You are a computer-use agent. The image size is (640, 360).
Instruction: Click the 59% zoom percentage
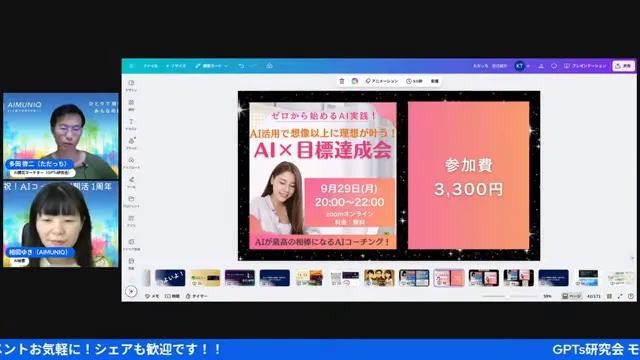click(x=547, y=296)
